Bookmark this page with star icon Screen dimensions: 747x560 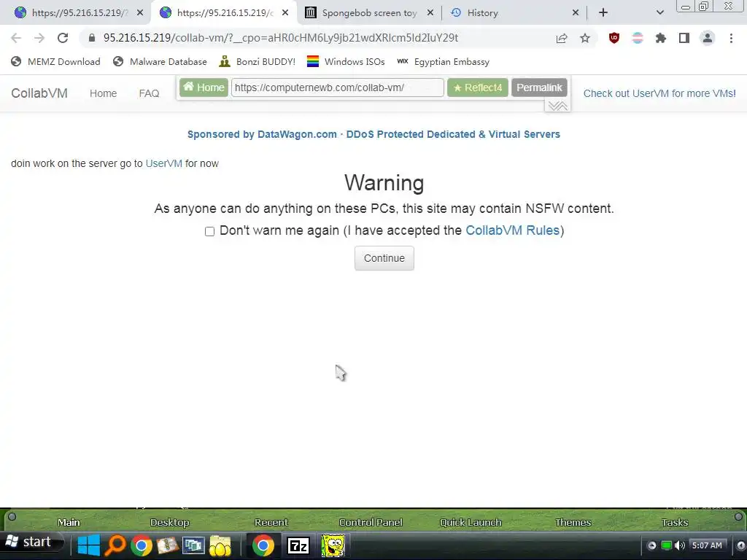tap(585, 38)
